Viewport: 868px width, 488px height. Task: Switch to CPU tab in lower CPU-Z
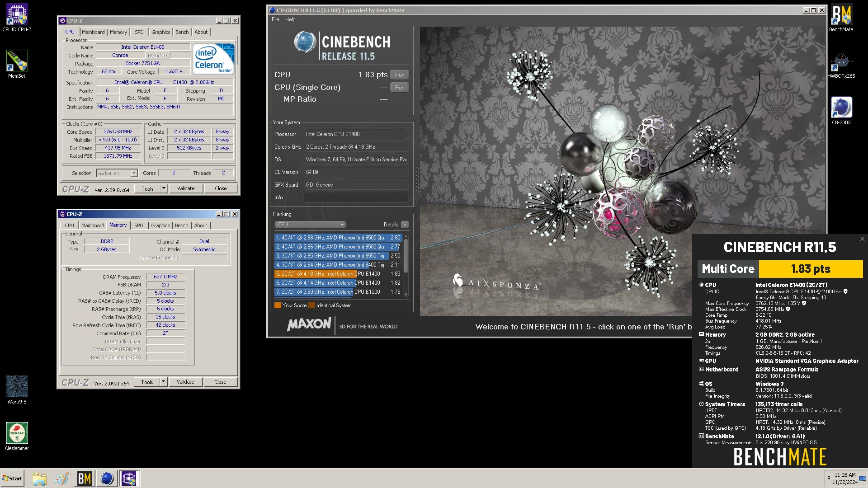69,225
